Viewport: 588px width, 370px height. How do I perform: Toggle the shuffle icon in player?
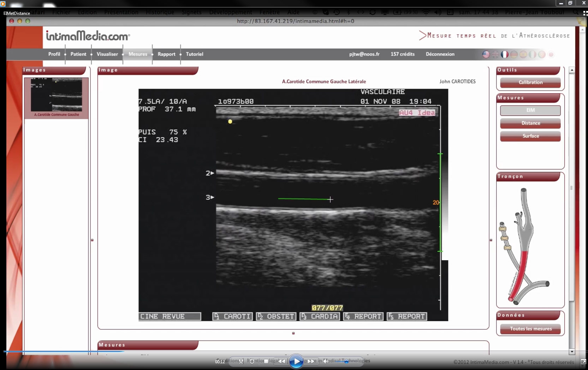pos(241,361)
